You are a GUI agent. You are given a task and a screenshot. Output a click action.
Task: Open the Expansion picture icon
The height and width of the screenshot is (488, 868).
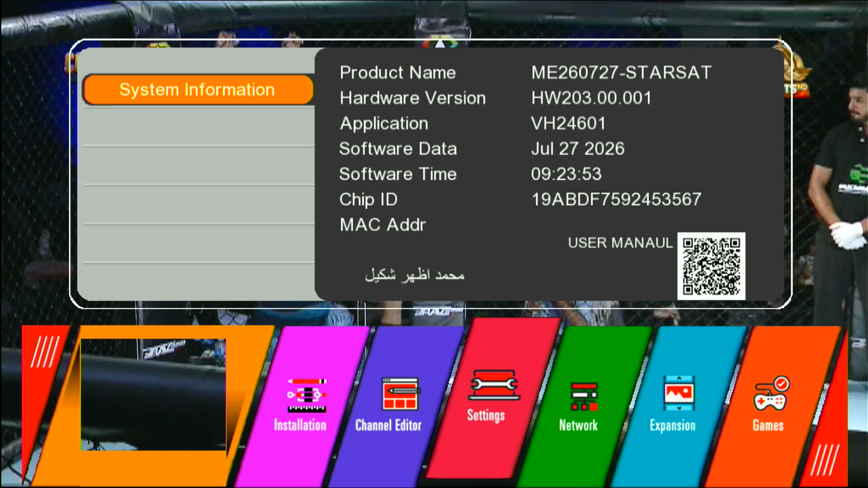[679, 393]
